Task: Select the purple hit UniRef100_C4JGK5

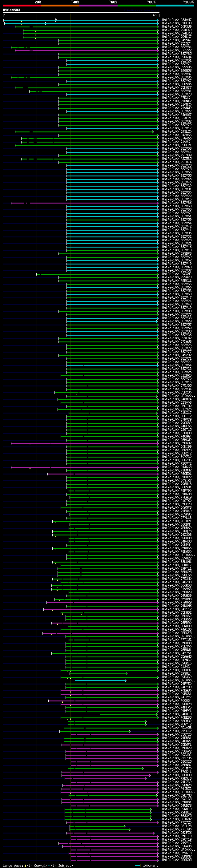Action: pyautogui.click(x=177, y=467)
